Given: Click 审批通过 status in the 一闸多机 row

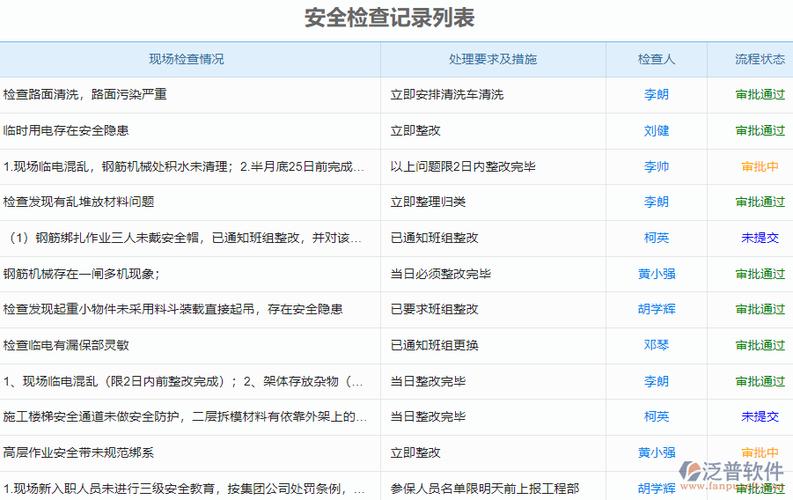Looking at the screenshot, I should (760, 274).
